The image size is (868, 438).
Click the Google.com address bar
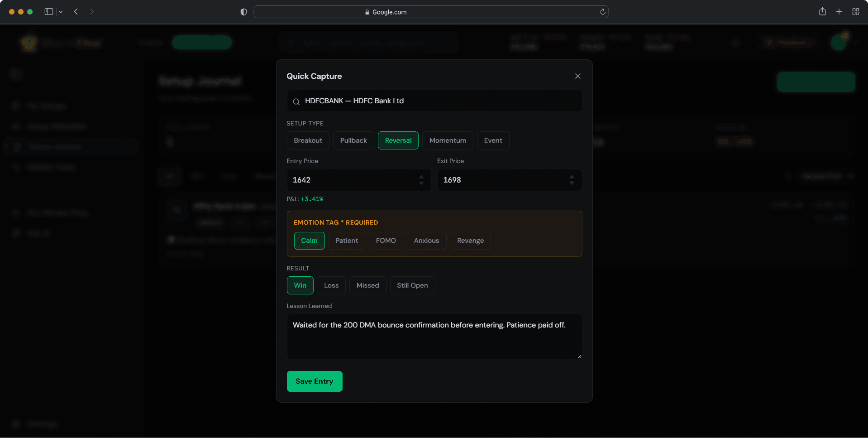pos(431,12)
